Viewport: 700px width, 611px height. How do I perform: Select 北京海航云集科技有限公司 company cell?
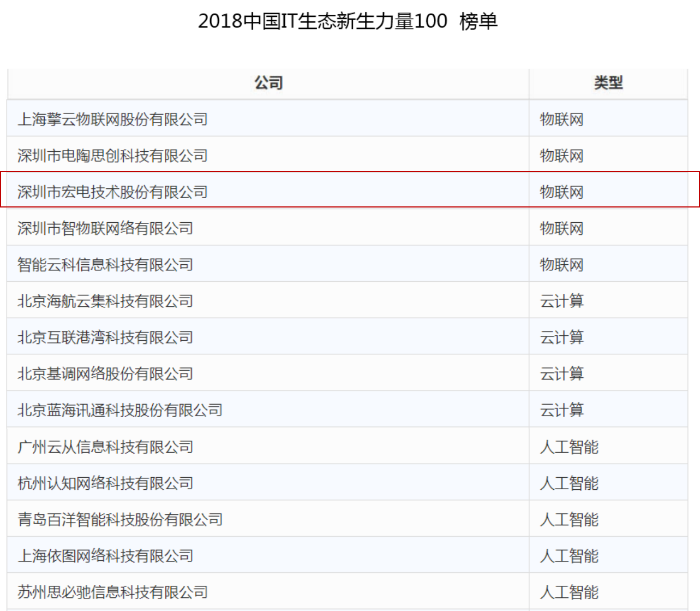105,301
